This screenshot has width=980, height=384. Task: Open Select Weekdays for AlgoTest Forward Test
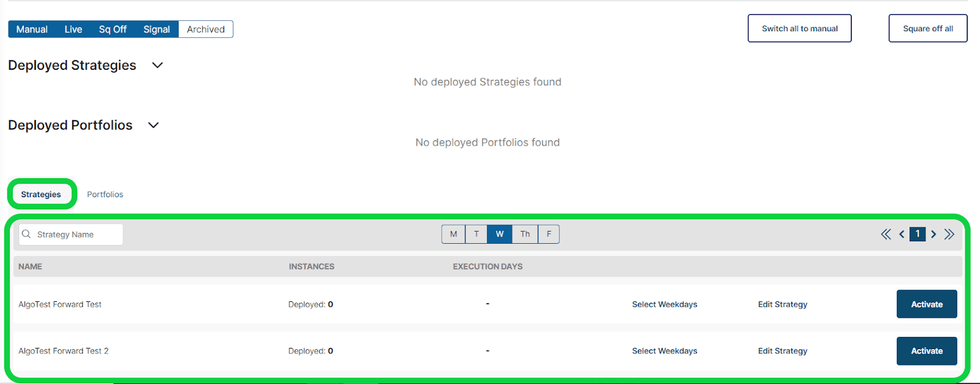pyautogui.click(x=665, y=304)
